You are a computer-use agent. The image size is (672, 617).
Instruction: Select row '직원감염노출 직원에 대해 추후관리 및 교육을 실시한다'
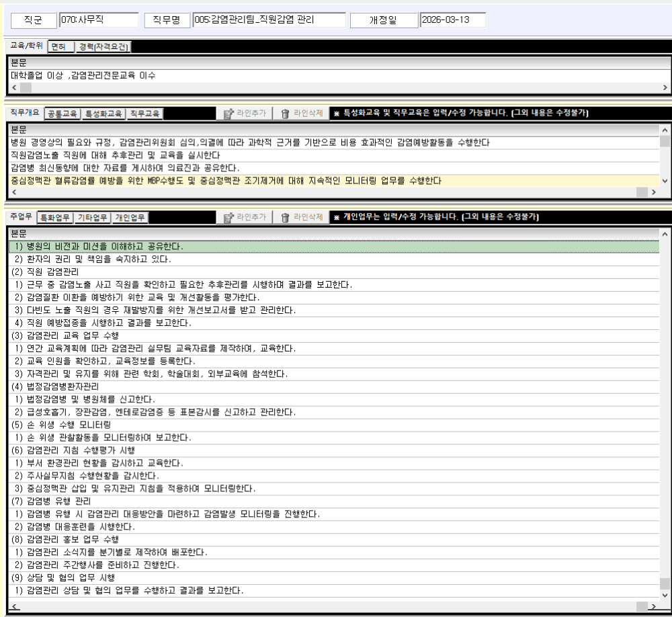tap(334, 155)
